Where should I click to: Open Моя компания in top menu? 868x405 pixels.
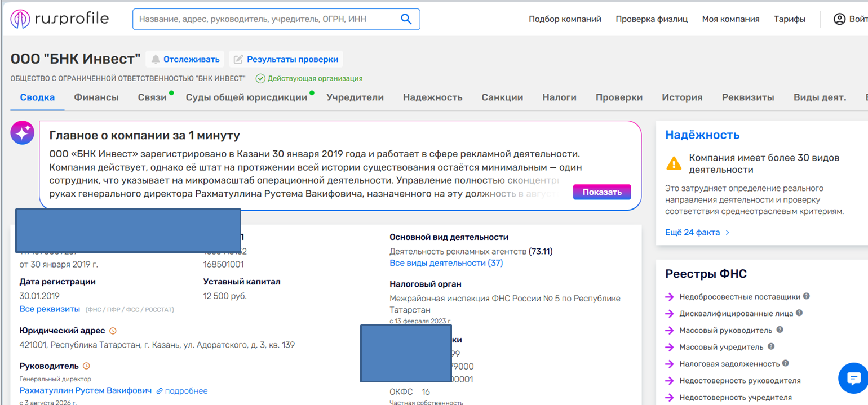click(x=730, y=19)
